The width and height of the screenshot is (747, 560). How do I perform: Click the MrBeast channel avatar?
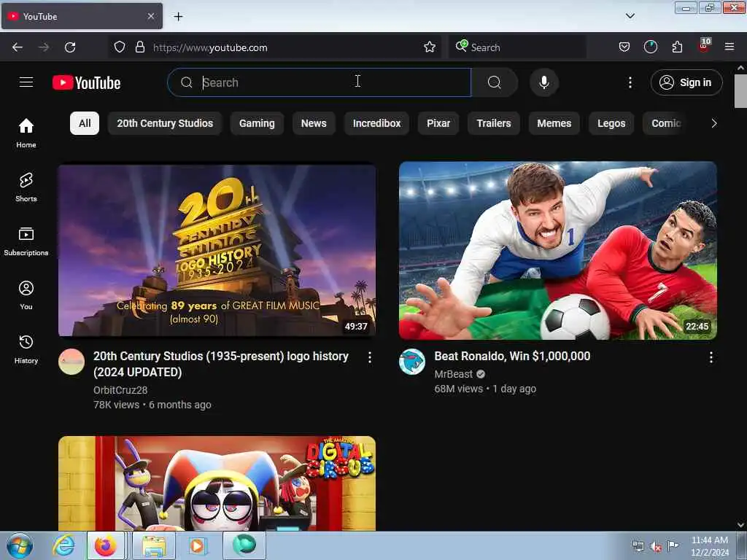(412, 362)
